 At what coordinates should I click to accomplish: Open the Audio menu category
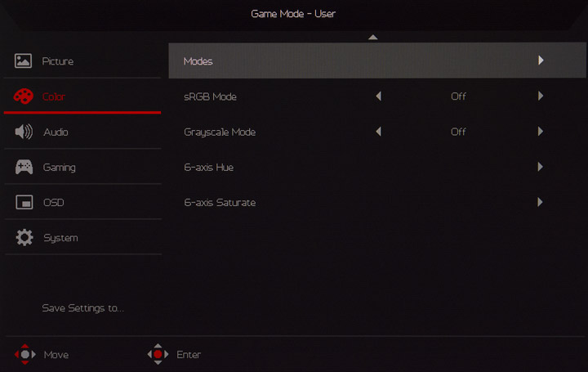click(56, 132)
